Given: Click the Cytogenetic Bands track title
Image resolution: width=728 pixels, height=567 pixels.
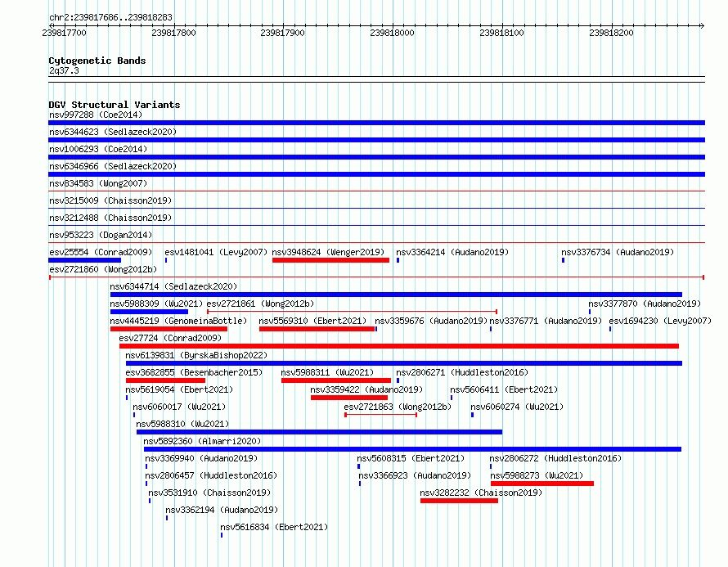Looking at the screenshot, I should point(97,61).
